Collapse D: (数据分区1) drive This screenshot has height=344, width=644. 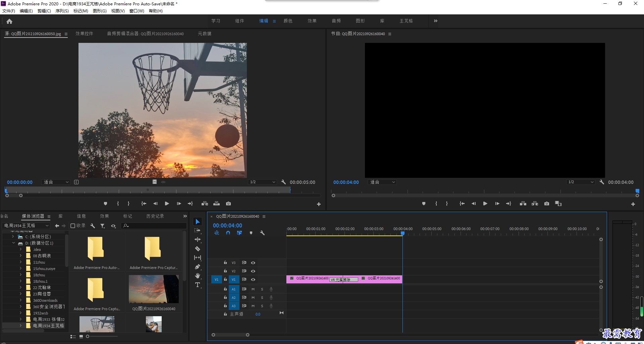(x=13, y=243)
